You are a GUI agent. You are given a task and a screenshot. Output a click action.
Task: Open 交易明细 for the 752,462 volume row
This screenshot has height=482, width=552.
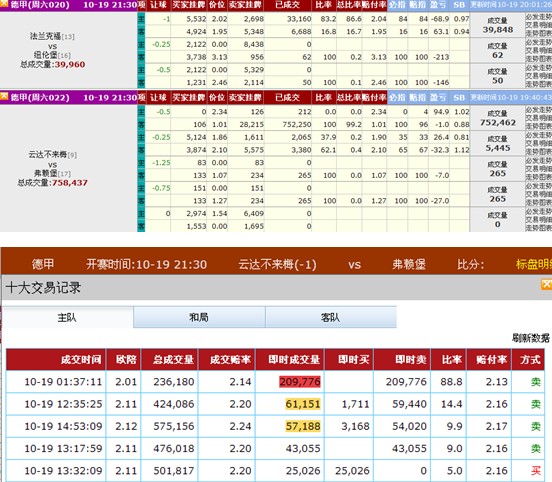point(539,118)
